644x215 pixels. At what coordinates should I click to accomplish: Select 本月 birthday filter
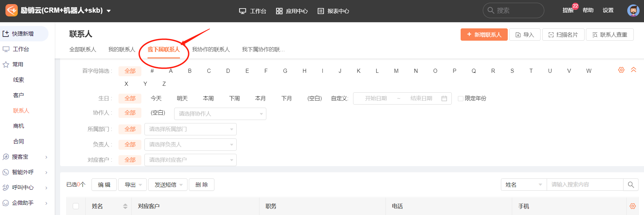coord(261,98)
